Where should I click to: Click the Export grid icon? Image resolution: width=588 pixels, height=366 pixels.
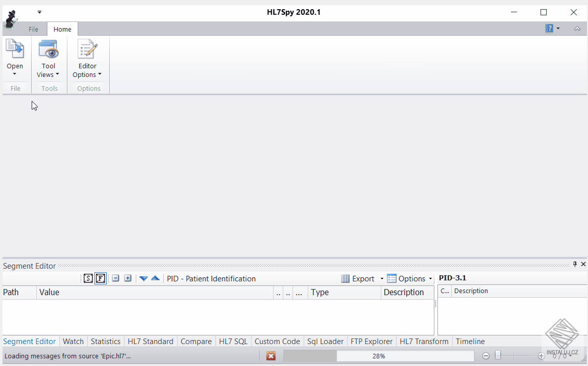346,279
